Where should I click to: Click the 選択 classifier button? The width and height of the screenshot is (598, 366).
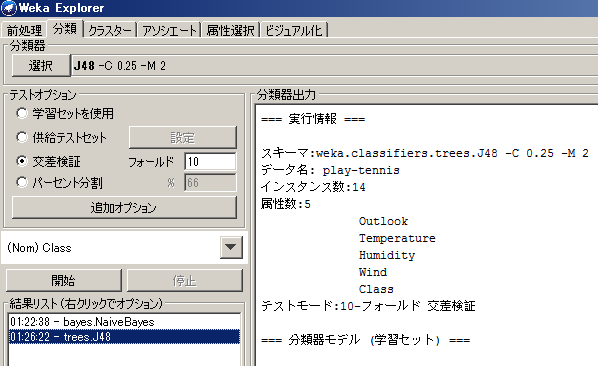(41, 66)
